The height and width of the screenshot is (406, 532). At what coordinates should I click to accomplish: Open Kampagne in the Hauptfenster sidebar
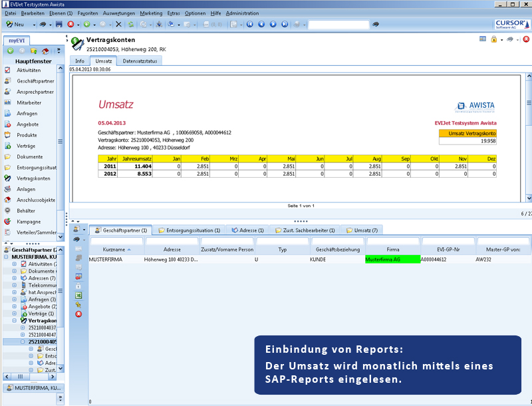tap(29, 222)
